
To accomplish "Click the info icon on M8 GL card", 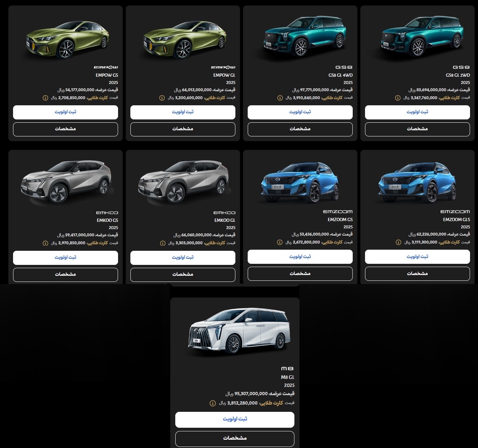I will coord(213,403).
